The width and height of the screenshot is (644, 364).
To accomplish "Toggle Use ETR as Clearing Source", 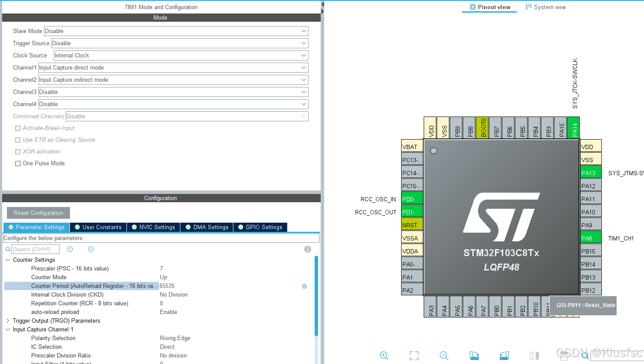I will point(18,140).
